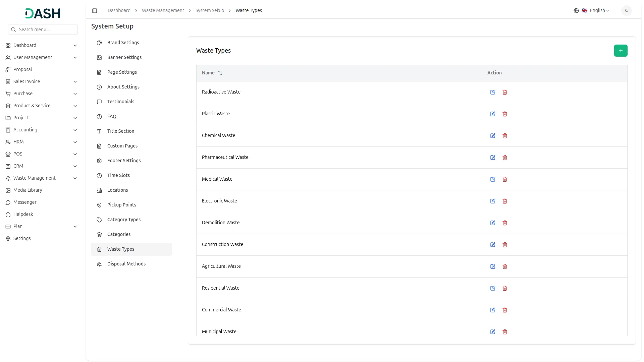Click the green add waste type button
644x362 pixels.
pos(621,51)
